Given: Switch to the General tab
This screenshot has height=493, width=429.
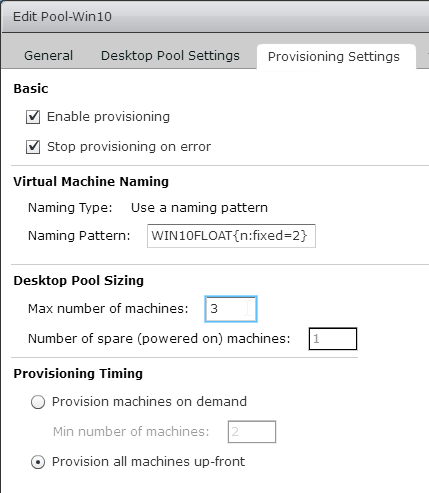Looking at the screenshot, I should coord(48,56).
